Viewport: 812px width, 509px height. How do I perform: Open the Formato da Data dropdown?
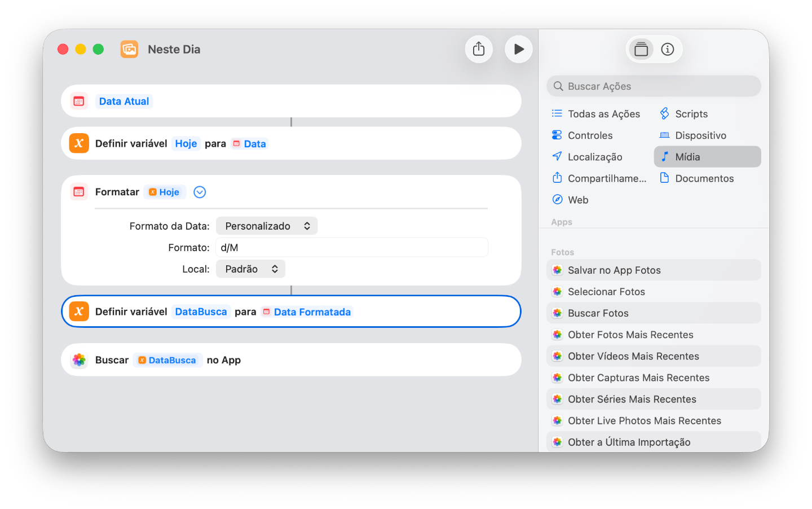tap(266, 225)
